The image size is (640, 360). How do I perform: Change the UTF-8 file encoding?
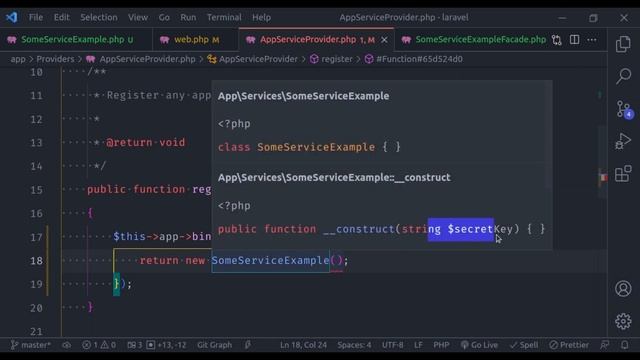pyautogui.click(x=392, y=345)
